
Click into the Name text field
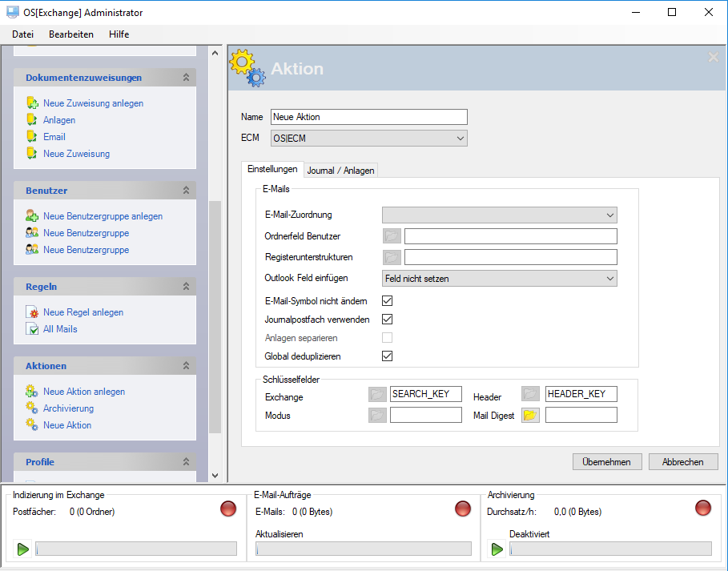coord(368,117)
